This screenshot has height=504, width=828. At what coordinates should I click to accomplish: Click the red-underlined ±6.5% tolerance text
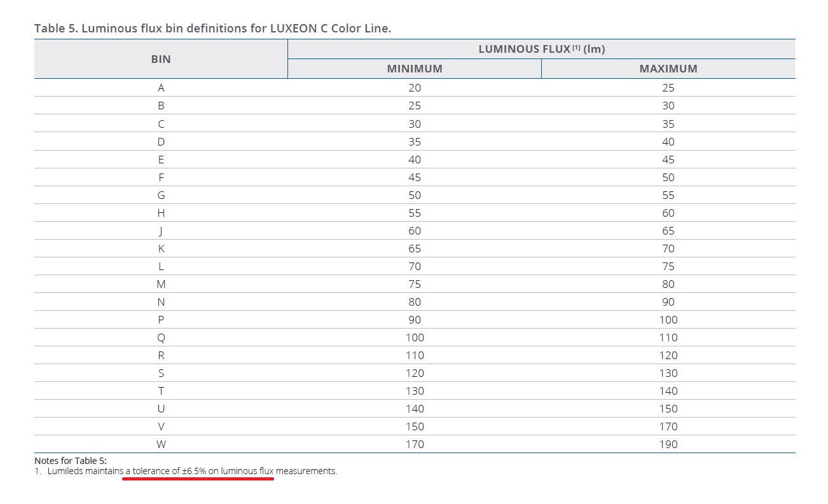[x=199, y=471]
